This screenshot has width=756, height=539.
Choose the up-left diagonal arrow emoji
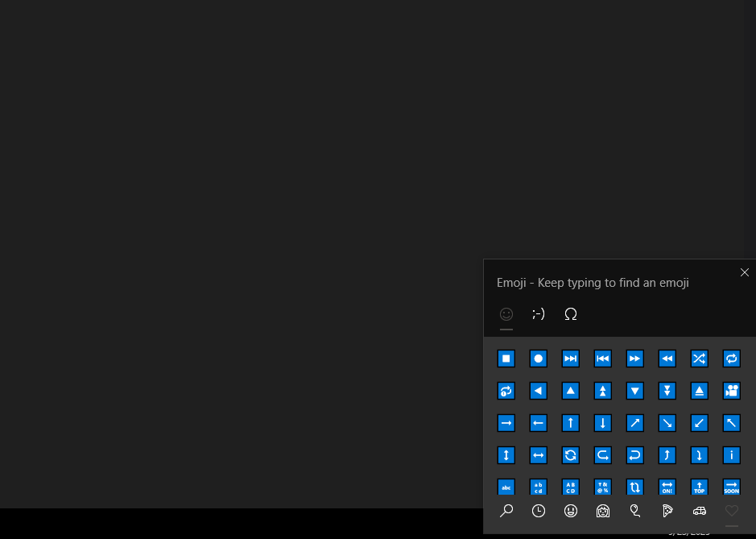tap(731, 423)
